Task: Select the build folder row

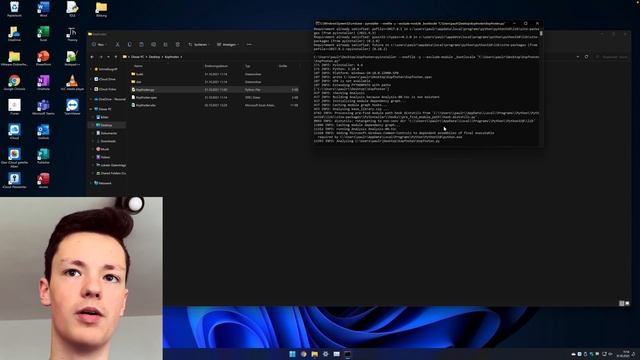Action: (215, 74)
